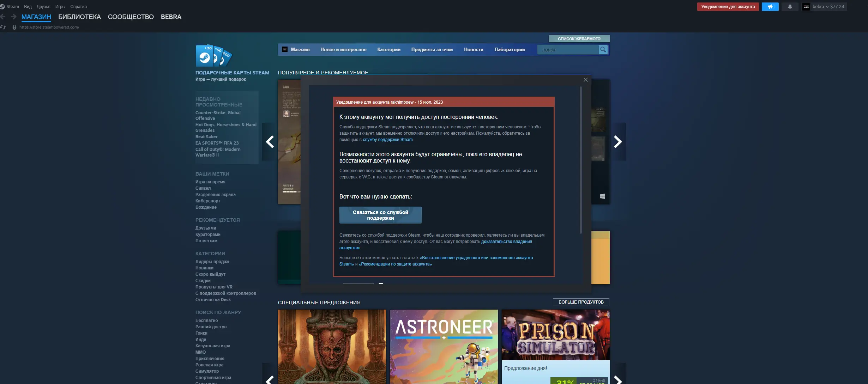Screen dimensions: 868x384
Task: Expand Новое и интересное dropdown
Action: pos(343,50)
